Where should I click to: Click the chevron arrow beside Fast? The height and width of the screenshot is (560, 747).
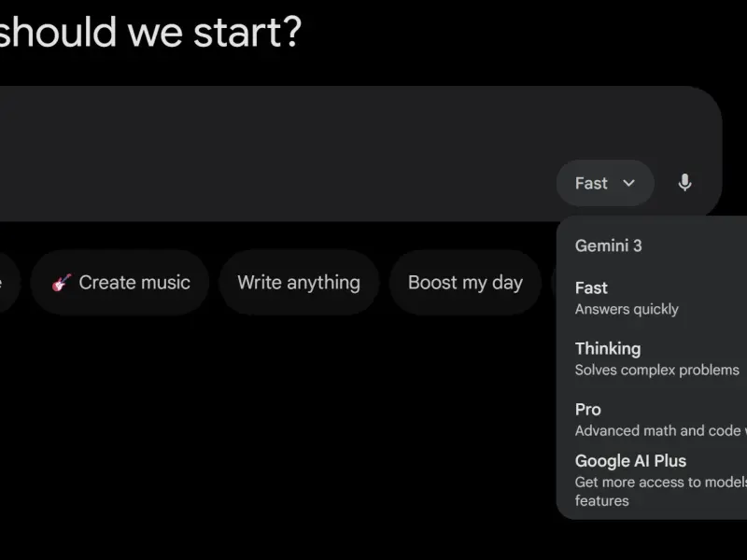click(628, 183)
